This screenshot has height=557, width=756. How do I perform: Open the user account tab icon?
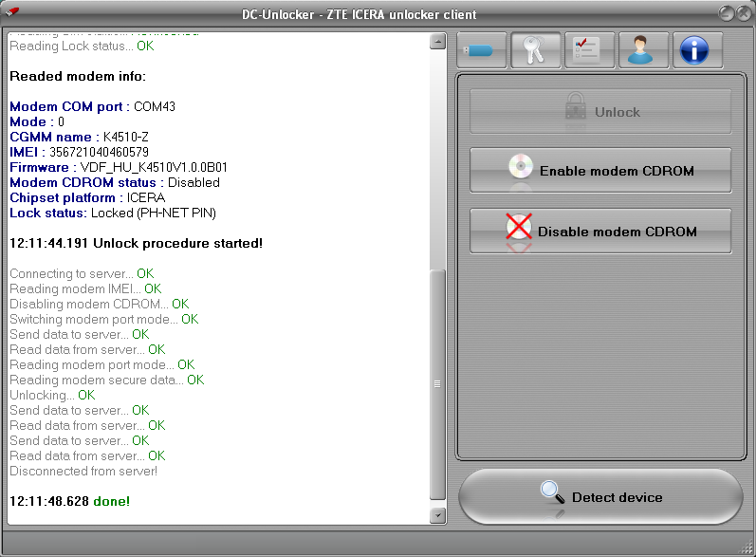tap(644, 50)
